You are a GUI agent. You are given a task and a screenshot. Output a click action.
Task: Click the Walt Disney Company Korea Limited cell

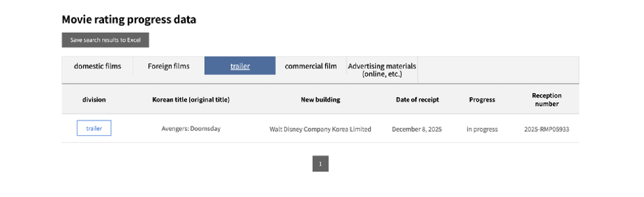(320, 129)
